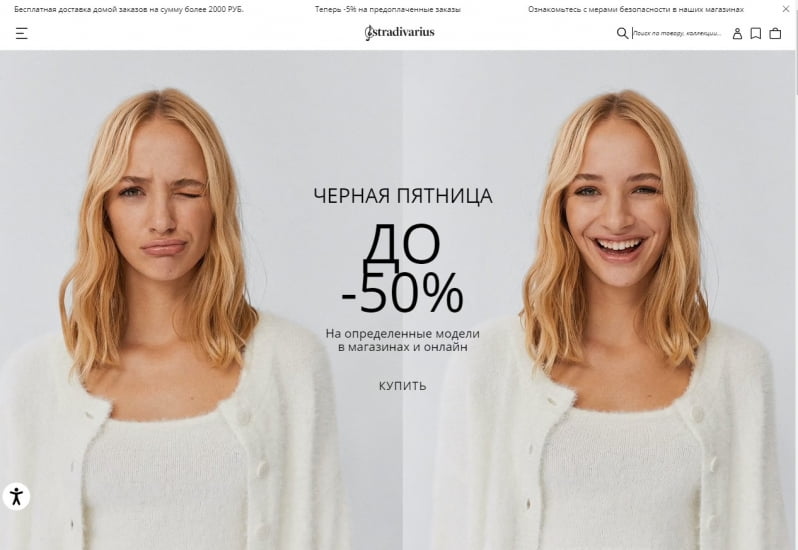Open the user account icon

pyautogui.click(x=737, y=34)
